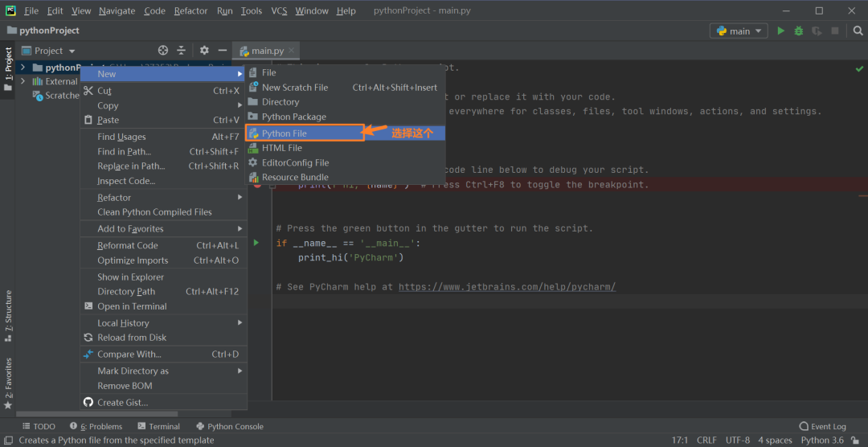Select Compare With... context entry
Image resolution: width=868 pixels, height=447 pixels.
[163, 354]
